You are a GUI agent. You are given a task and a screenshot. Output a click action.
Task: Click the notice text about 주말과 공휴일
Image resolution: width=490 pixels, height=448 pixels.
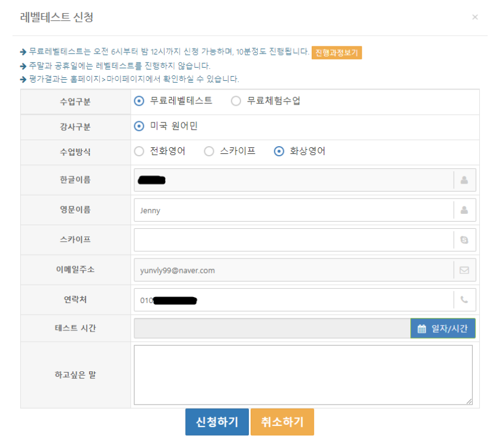click(120, 65)
